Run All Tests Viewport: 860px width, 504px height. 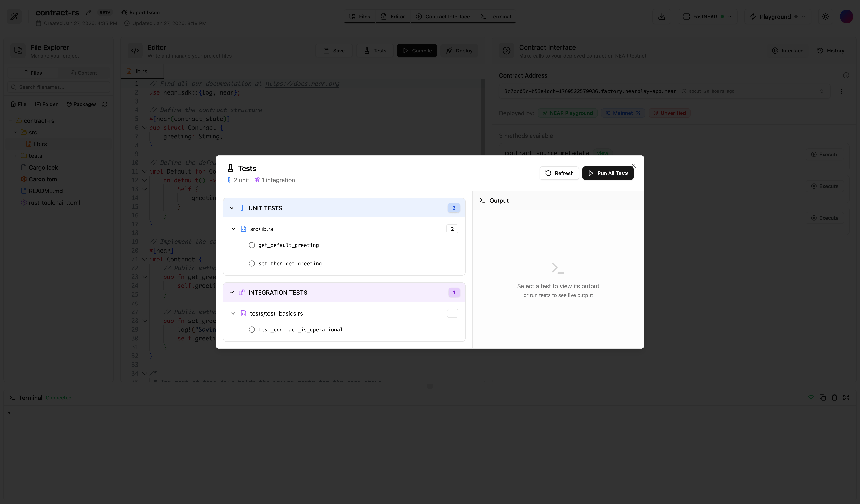tap(608, 173)
